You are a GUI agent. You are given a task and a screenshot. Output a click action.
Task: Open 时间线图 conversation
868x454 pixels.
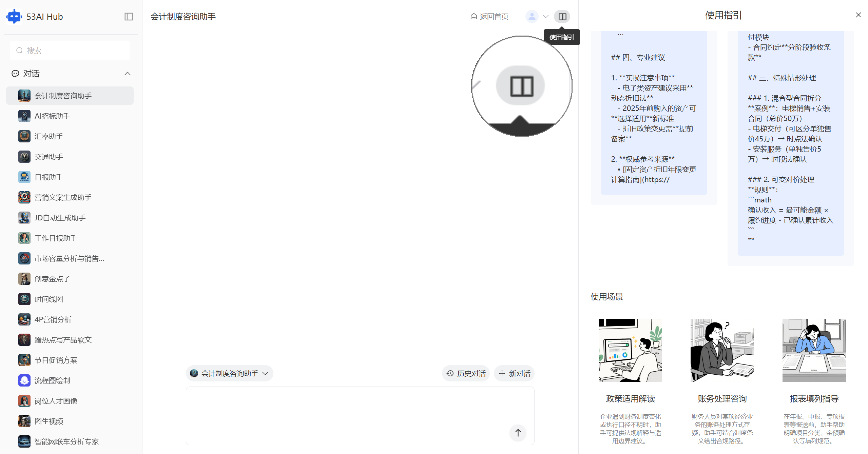(x=70, y=299)
